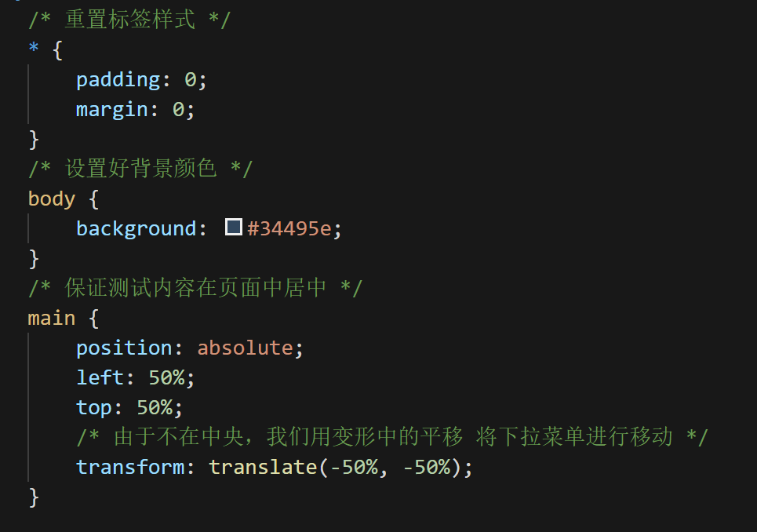Click the body selector

point(51,199)
